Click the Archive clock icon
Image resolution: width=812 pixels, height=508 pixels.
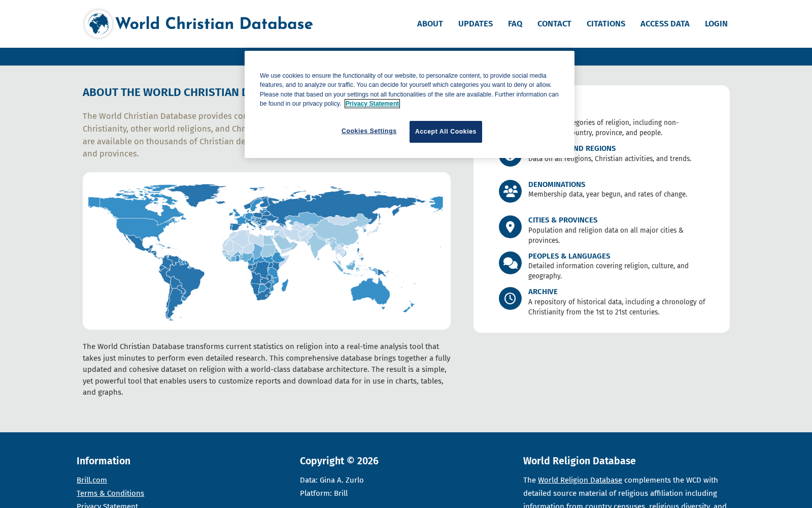coord(510,298)
